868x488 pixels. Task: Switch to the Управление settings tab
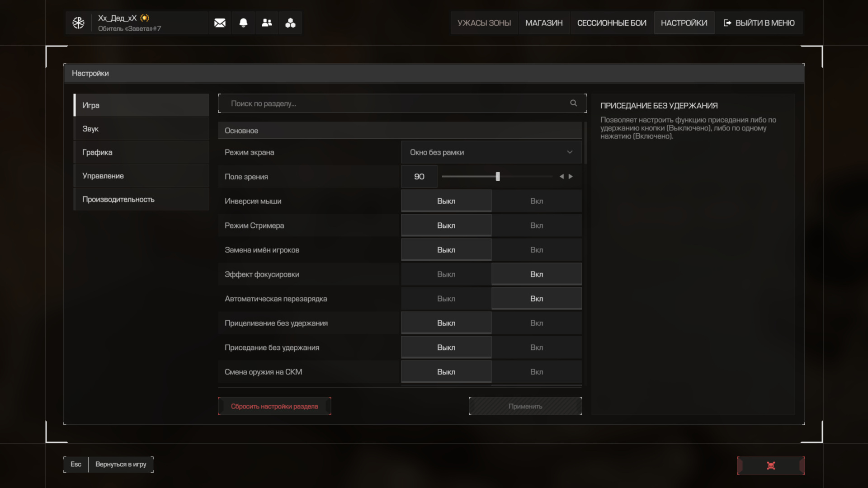pos(141,176)
